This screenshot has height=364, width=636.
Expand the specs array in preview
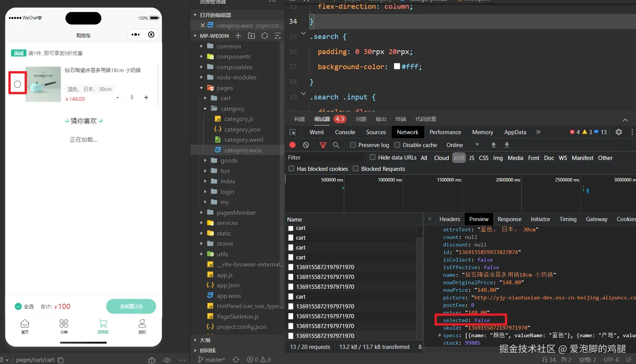(x=440, y=335)
